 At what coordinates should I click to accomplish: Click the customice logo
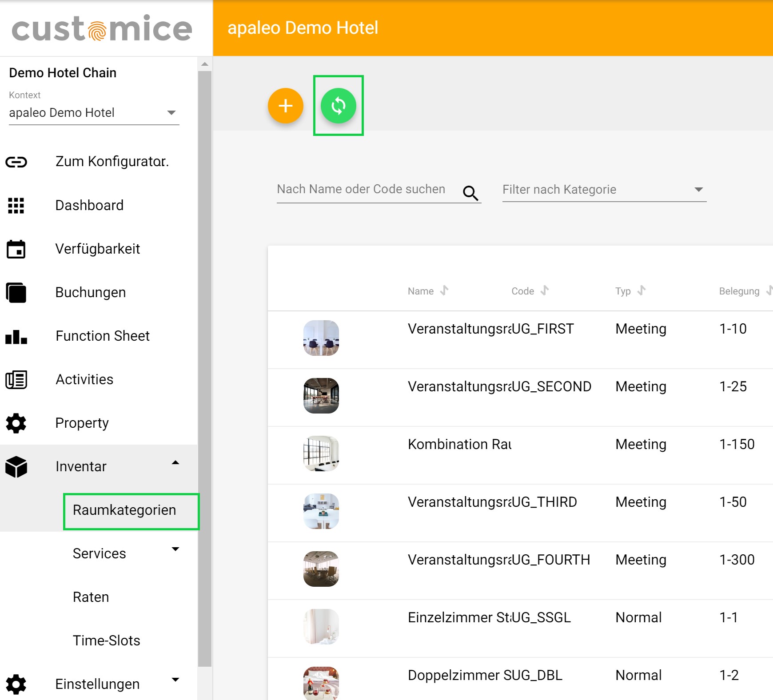tap(102, 28)
